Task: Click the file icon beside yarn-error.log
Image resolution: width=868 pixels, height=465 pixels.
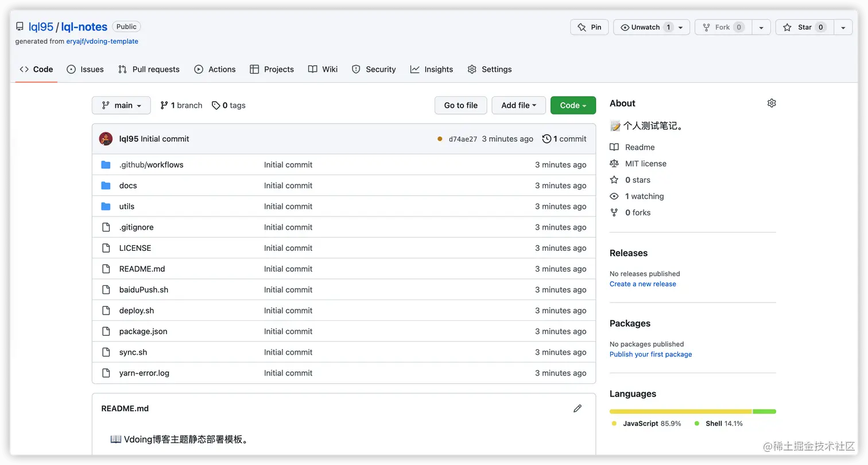Action: coord(106,373)
